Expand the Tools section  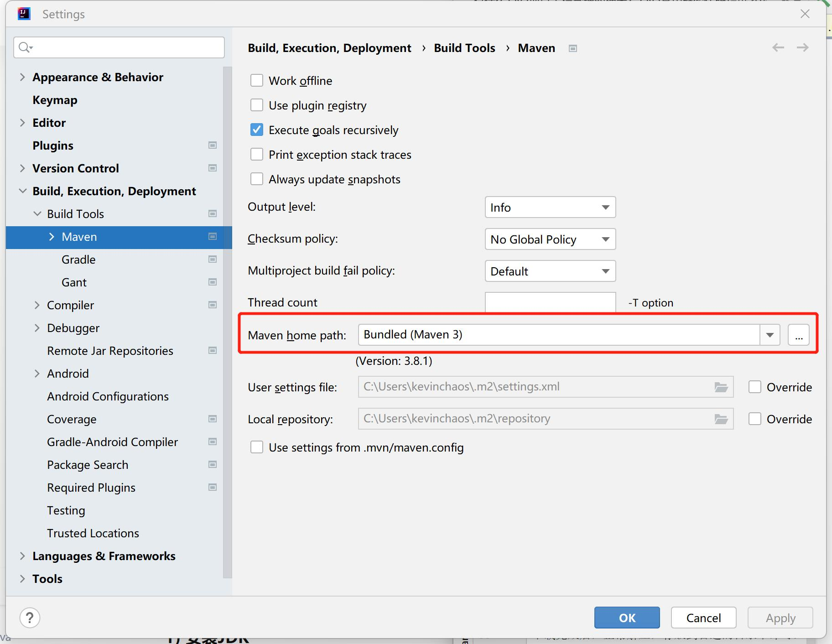pyautogui.click(x=22, y=579)
